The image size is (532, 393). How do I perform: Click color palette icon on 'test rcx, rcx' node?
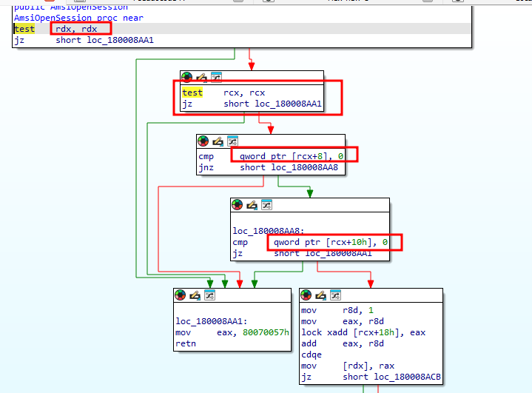coord(187,76)
